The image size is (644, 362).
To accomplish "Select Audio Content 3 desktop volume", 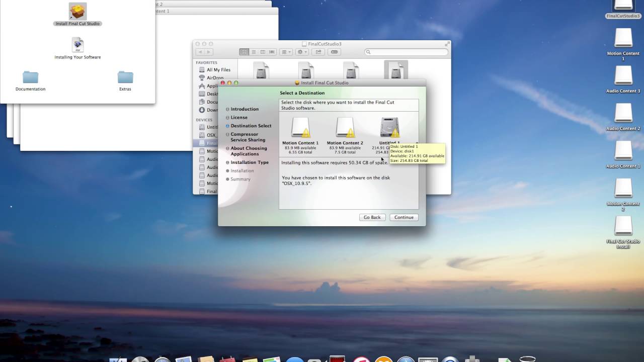I will coord(623,75).
